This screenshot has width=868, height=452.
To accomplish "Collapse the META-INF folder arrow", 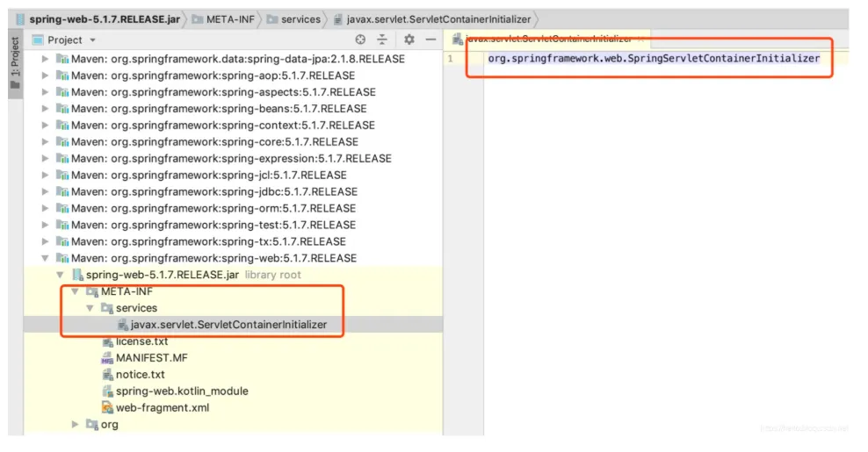I will click(x=76, y=291).
